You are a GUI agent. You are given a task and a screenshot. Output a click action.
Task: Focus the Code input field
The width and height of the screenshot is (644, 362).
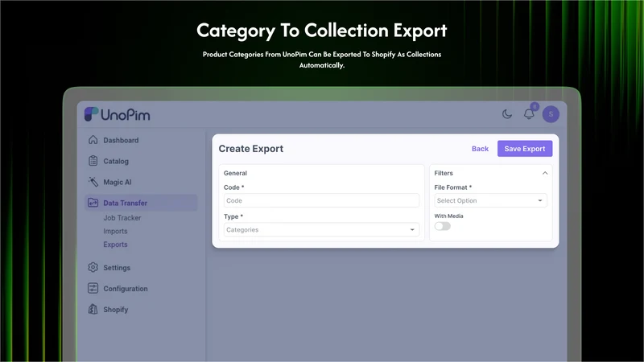pos(321,200)
